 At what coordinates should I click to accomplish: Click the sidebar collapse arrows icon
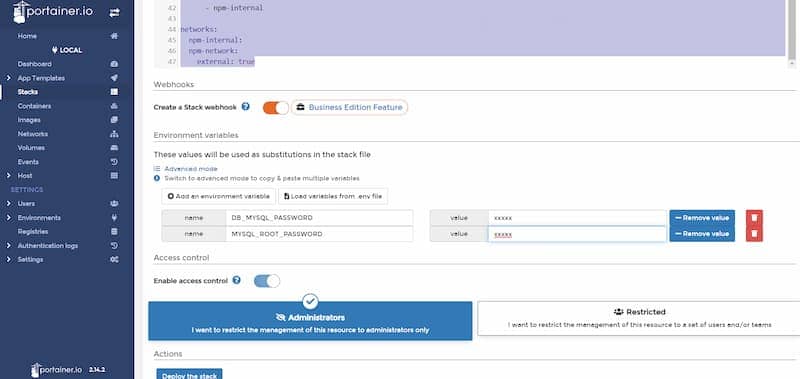tap(114, 13)
